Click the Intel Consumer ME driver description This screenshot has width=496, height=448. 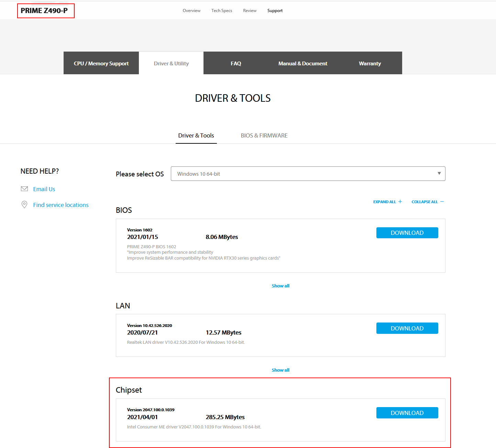(194, 427)
